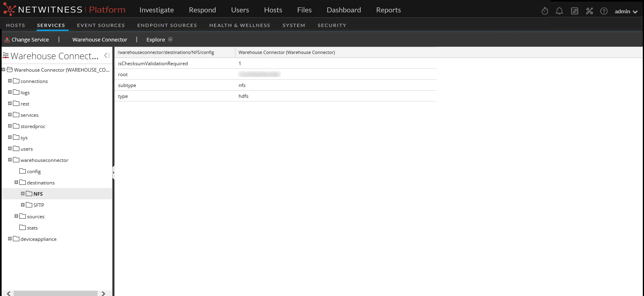
Task: Click the panel splitter collapse handle
Action: (x=113, y=172)
